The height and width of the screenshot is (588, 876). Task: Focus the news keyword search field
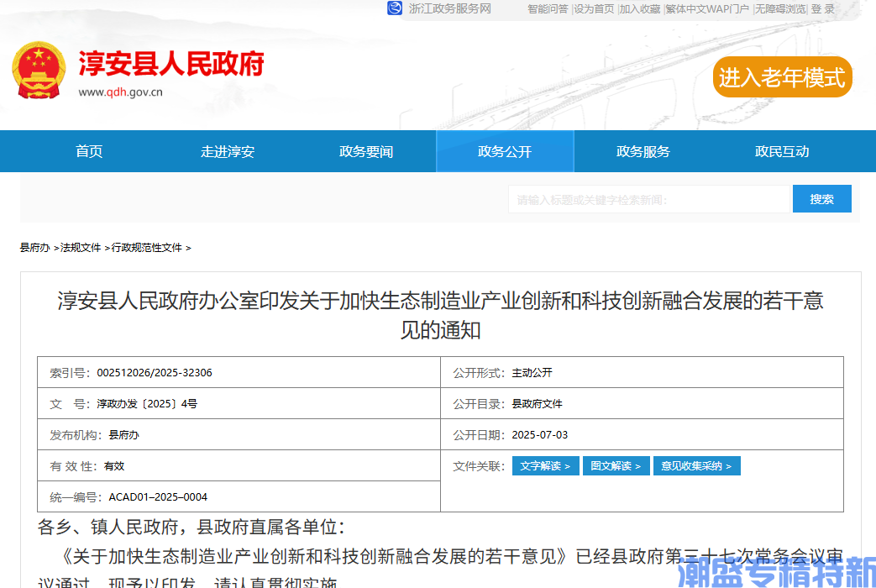(648, 199)
